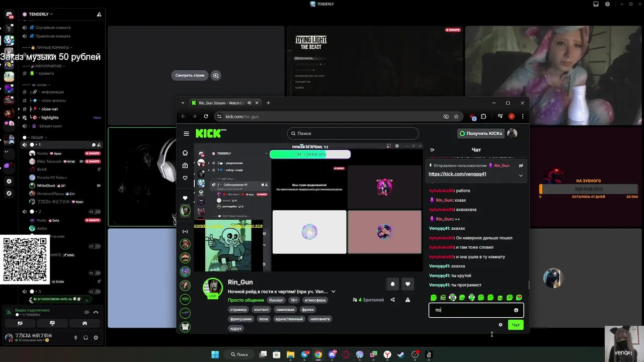Image resolution: width=644 pixels, height=362 pixels.
Task: Click Discord invite people icon
Action: (99, 14)
